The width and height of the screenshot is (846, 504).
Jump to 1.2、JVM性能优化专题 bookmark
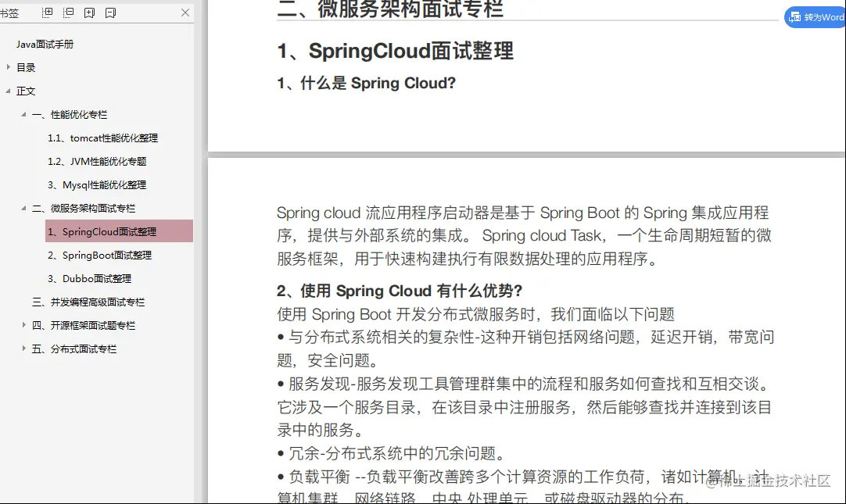tap(97, 161)
